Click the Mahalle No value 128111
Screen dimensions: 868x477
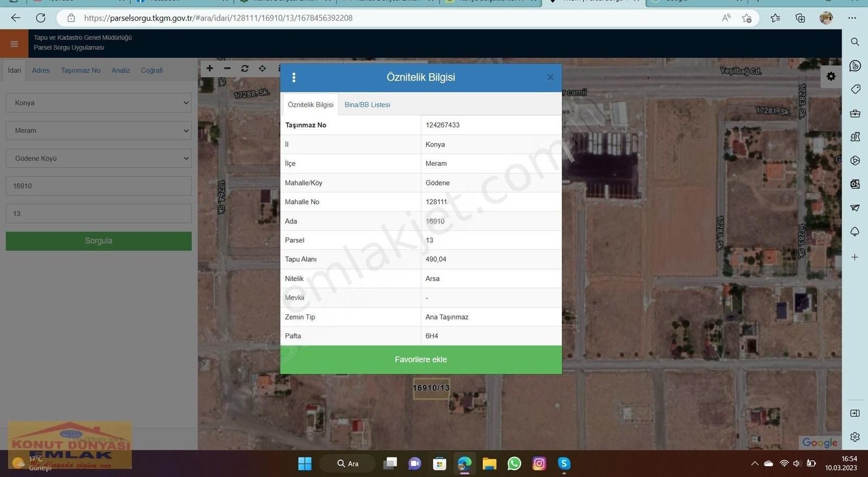pos(436,202)
